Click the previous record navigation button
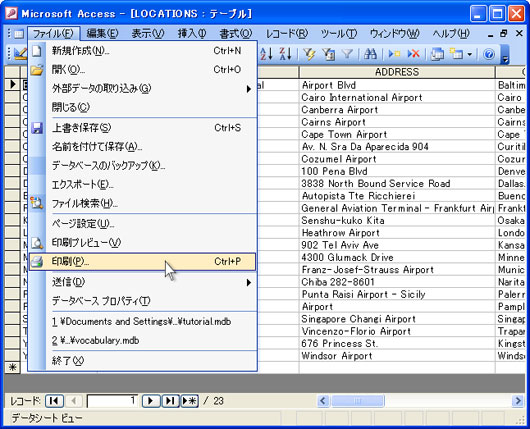Viewport: 530px width, 429px height. click(x=73, y=401)
